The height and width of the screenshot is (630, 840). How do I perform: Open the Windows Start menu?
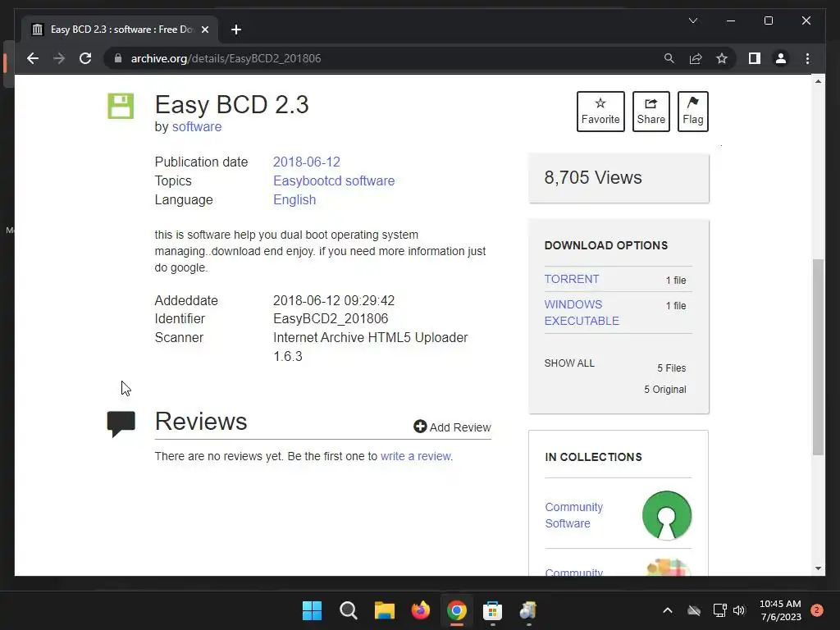click(312, 610)
